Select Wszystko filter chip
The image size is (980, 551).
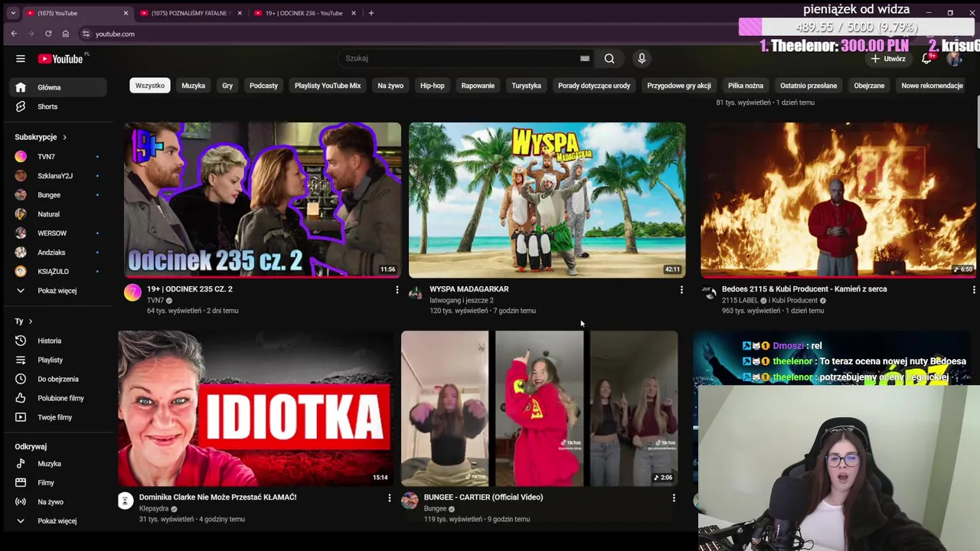[x=150, y=86]
